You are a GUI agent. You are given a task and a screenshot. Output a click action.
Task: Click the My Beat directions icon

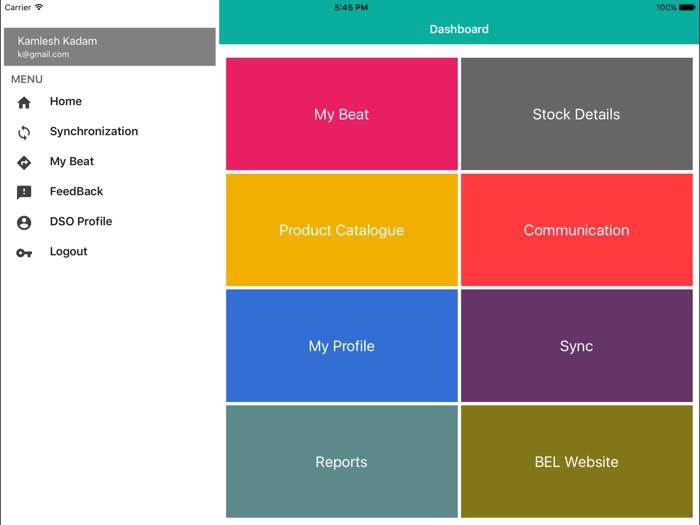tap(24, 162)
